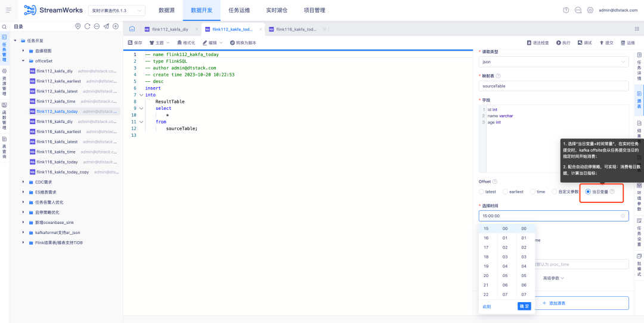The image size is (644, 323).
Task: Open 任务设置 panel on right rail
Action: [x=639, y=233]
